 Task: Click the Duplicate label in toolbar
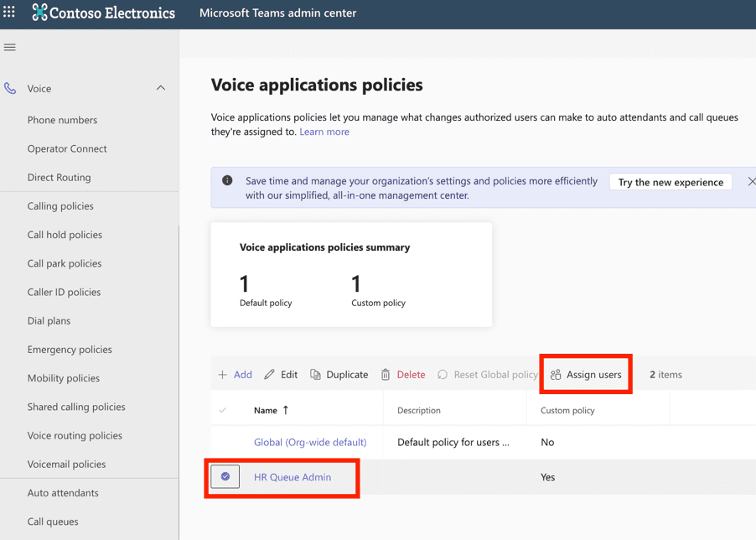[347, 375]
